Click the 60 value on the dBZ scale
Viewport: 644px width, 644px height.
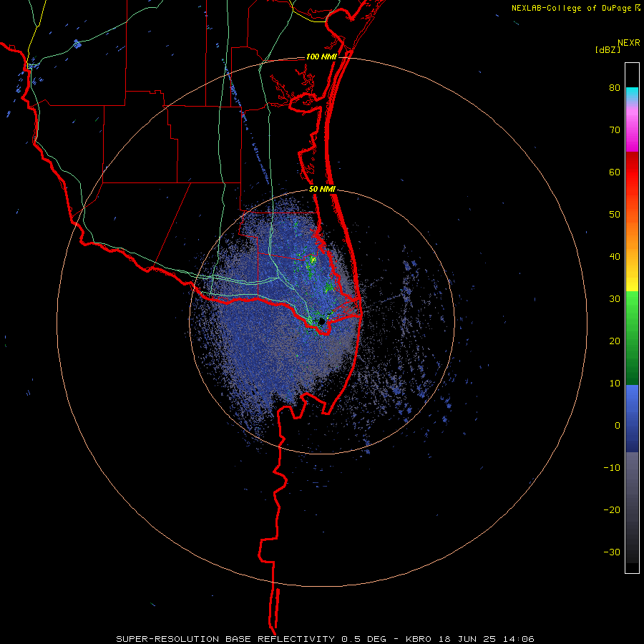point(615,172)
